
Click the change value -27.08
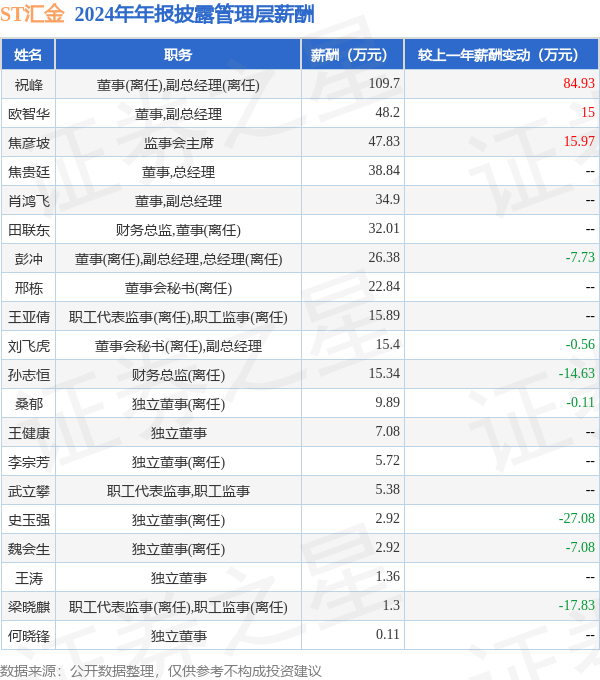pos(577,519)
